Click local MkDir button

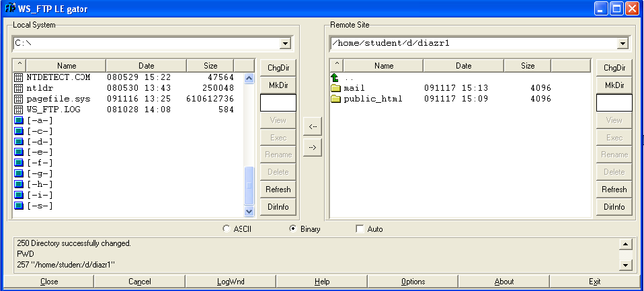278,85
